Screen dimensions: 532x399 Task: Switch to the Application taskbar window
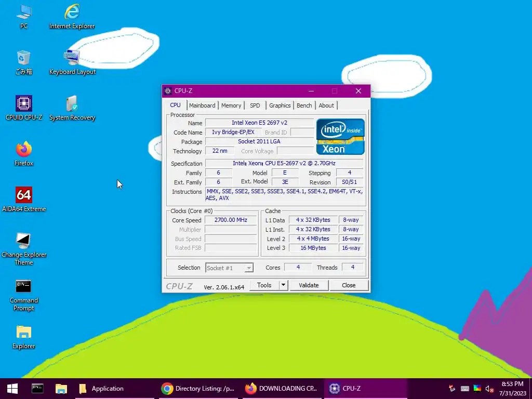click(x=115, y=389)
